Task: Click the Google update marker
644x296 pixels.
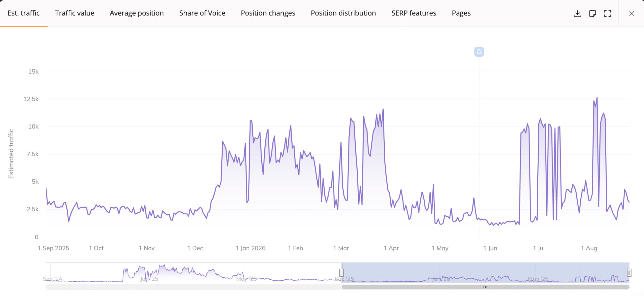Action: pos(479,52)
